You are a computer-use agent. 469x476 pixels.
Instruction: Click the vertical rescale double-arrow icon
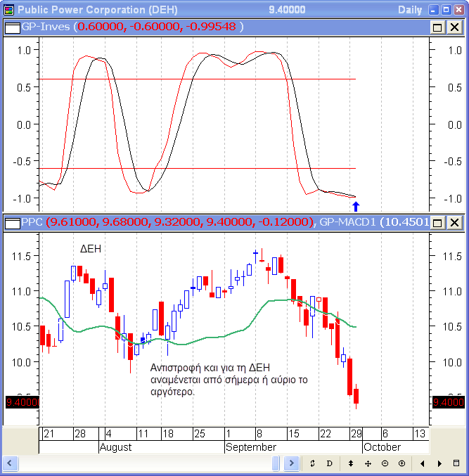351,464
